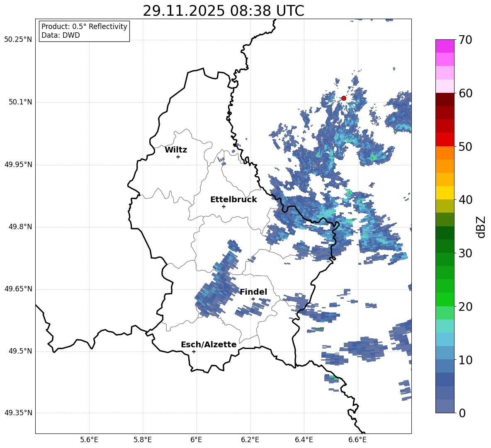This screenshot has width=491, height=448.
Task: Click the dark red colorbar segment below 60
Action: [x=445, y=99]
